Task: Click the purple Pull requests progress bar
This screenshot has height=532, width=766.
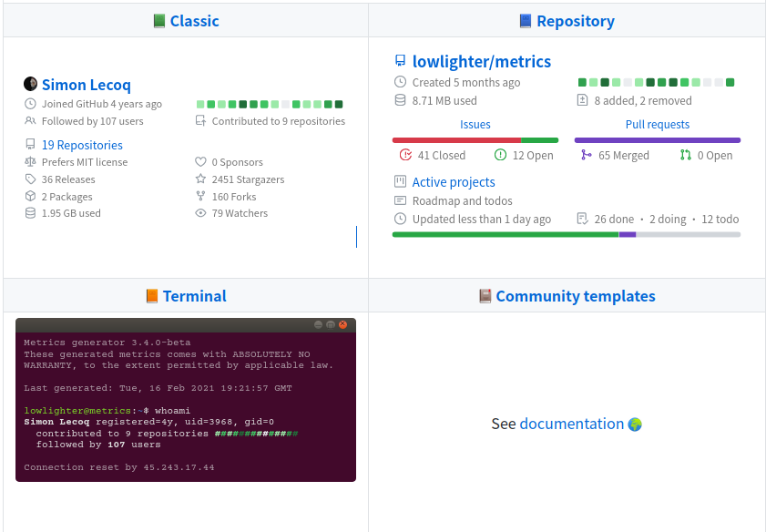Action: (x=658, y=140)
